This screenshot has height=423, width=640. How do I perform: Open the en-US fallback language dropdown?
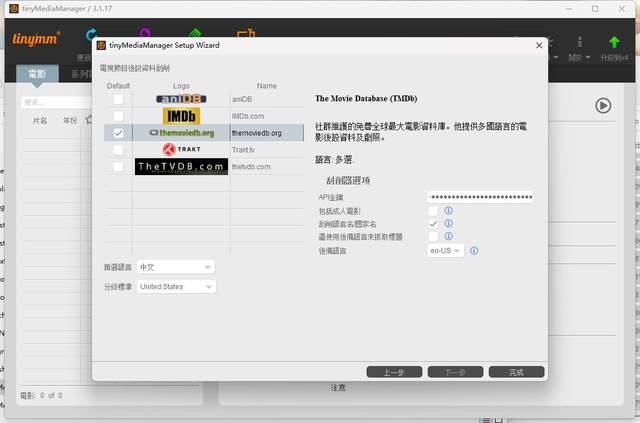click(445, 250)
